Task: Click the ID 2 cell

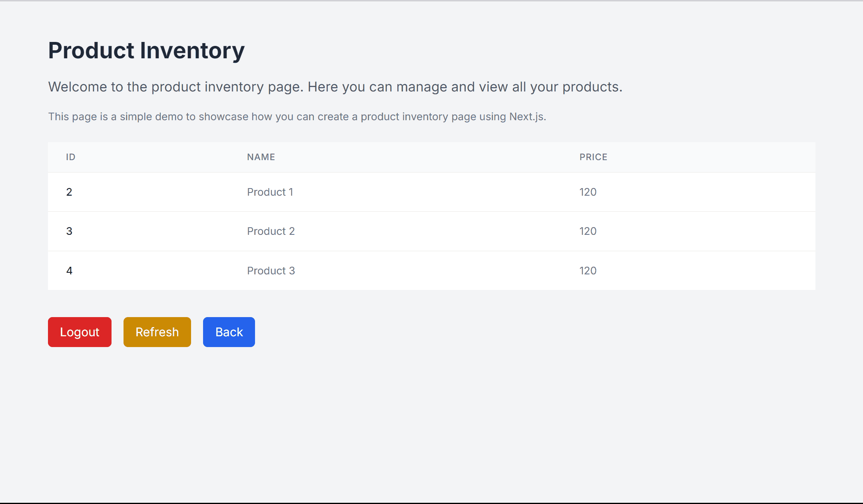Action: coord(69,192)
